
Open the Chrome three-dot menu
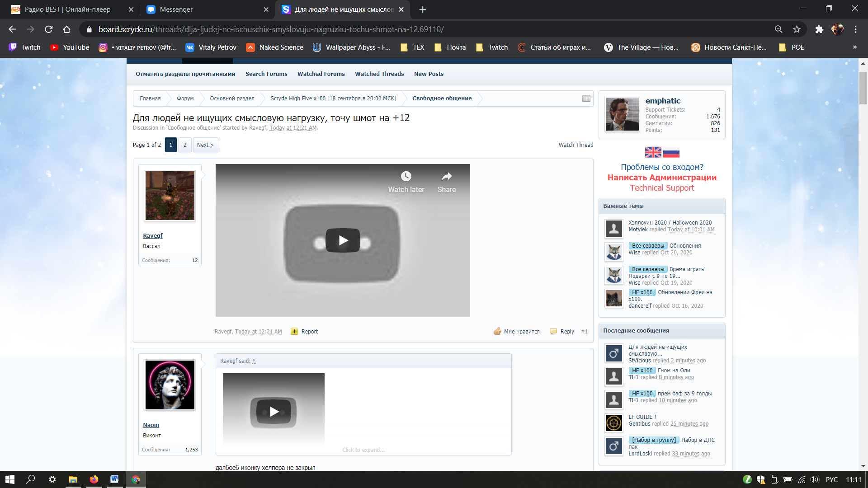coord(855,29)
